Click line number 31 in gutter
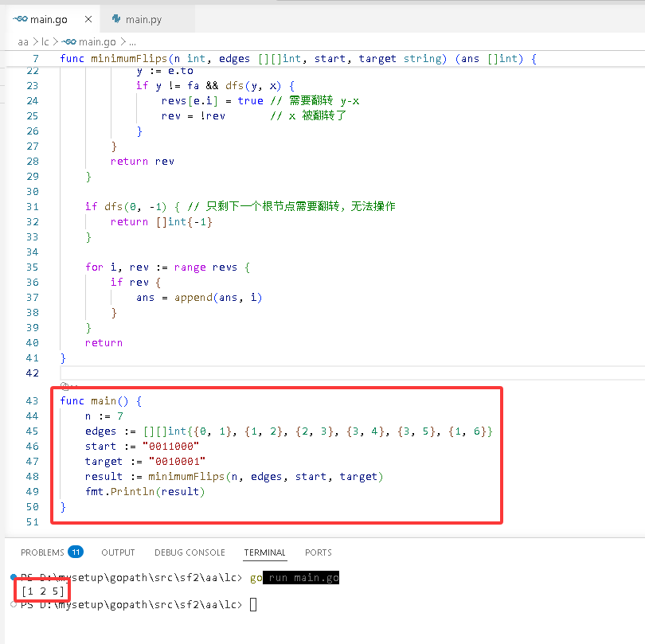Image resolution: width=645 pixels, height=644 pixels. (32, 206)
